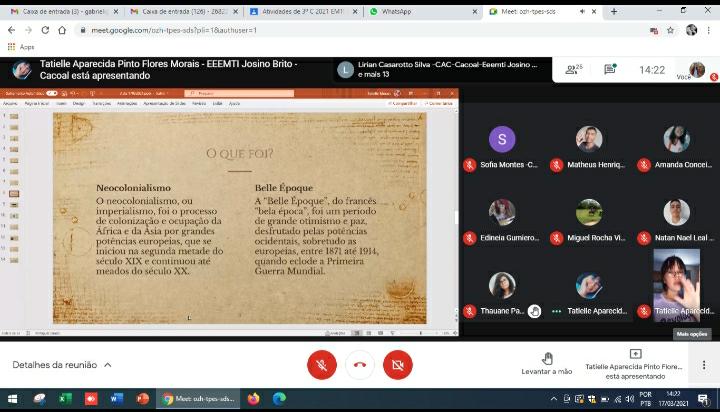720x412 pixels.
Task: Click the red hang-up call button
Action: 360,365
